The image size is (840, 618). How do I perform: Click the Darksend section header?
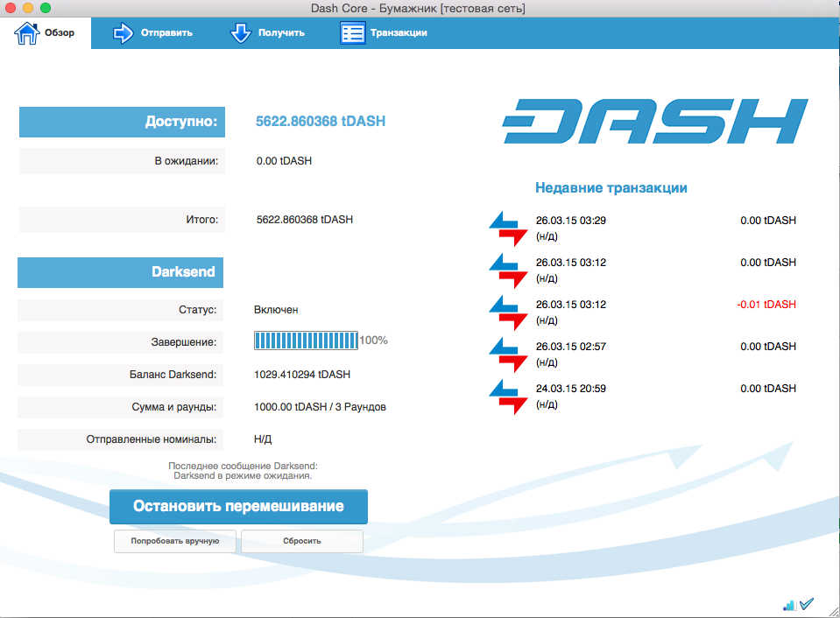[121, 272]
